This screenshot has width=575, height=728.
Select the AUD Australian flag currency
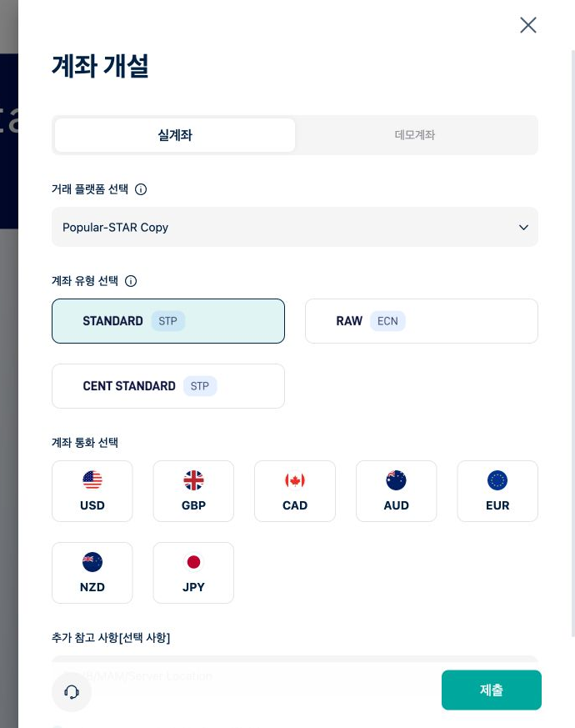coord(397,491)
